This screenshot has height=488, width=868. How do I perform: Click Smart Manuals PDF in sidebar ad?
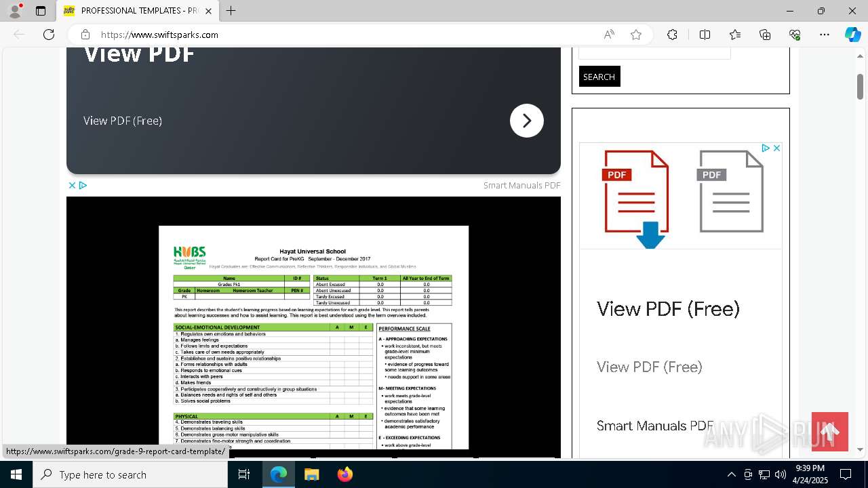[655, 426]
